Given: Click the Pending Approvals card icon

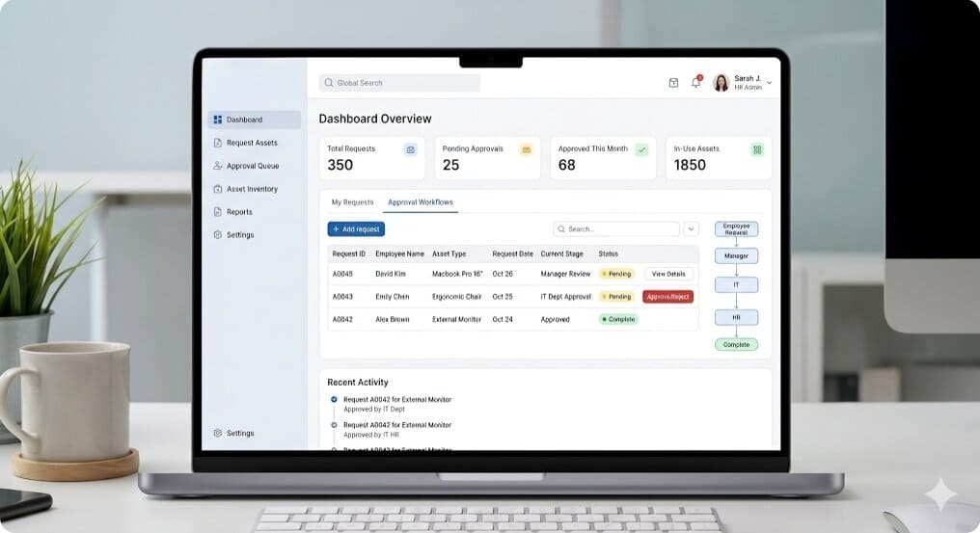Looking at the screenshot, I should (527, 150).
